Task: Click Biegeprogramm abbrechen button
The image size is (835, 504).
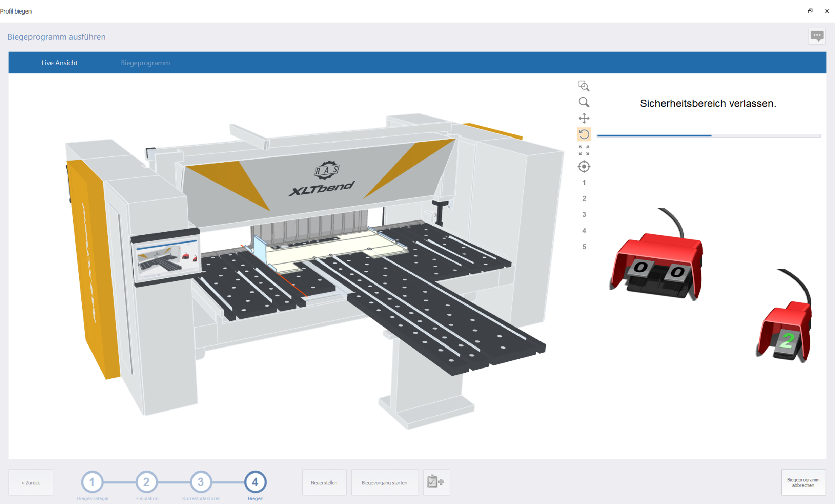Action: coord(803,482)
